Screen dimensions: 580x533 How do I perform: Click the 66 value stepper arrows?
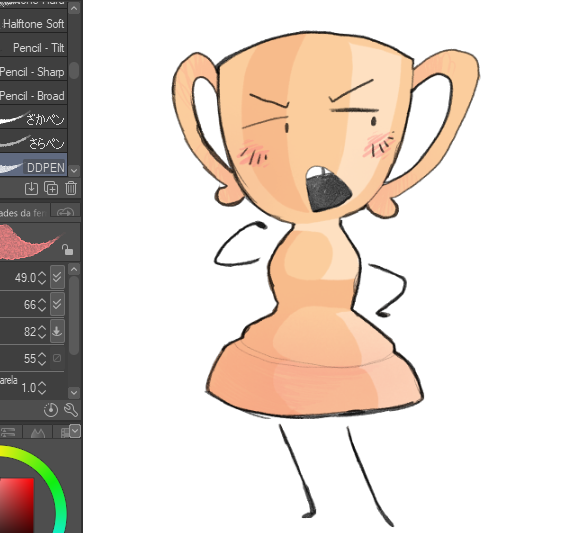click(42, 304)
